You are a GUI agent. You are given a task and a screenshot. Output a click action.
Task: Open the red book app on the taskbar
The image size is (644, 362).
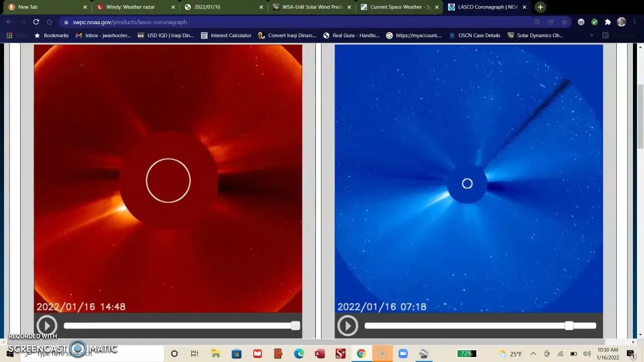(257, 354)
